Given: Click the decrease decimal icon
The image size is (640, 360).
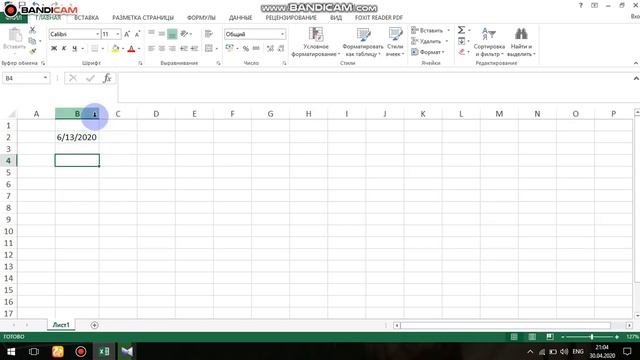Looking at the screenshot, I should (281, 49).
